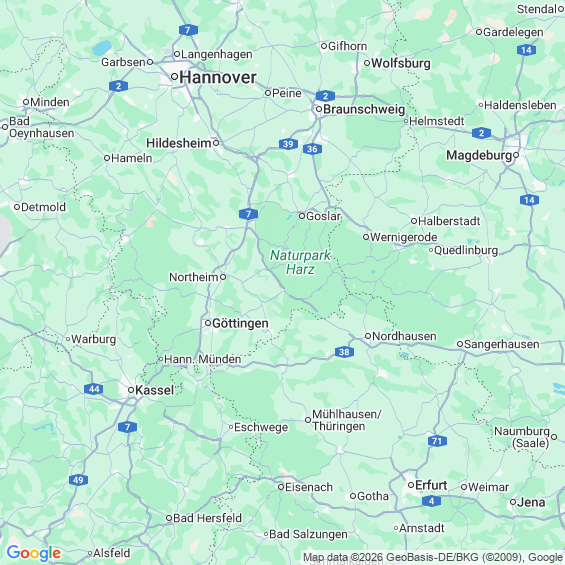565x565 pixels.
Task: Click the A14 highway shield near Gardelegen
Action: click(526, 50)
